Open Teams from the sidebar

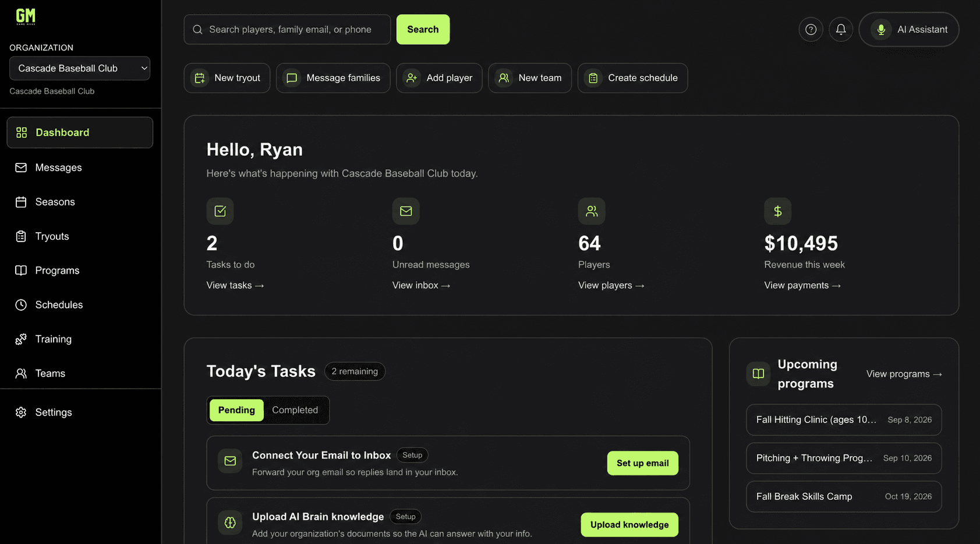pos(80,374)
